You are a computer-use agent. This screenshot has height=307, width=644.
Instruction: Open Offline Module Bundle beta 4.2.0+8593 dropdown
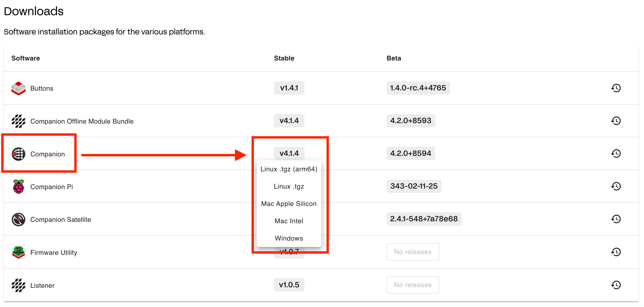411,121
